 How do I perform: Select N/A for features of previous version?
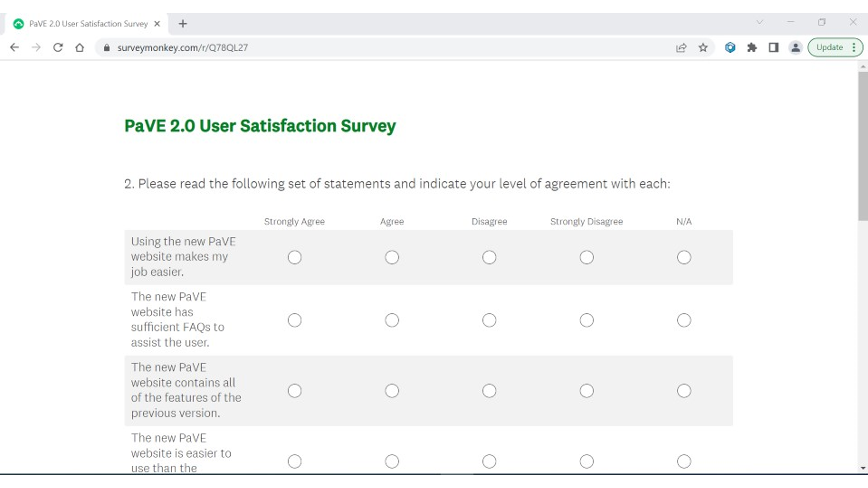pyautogui.click(x=684, y=391)
